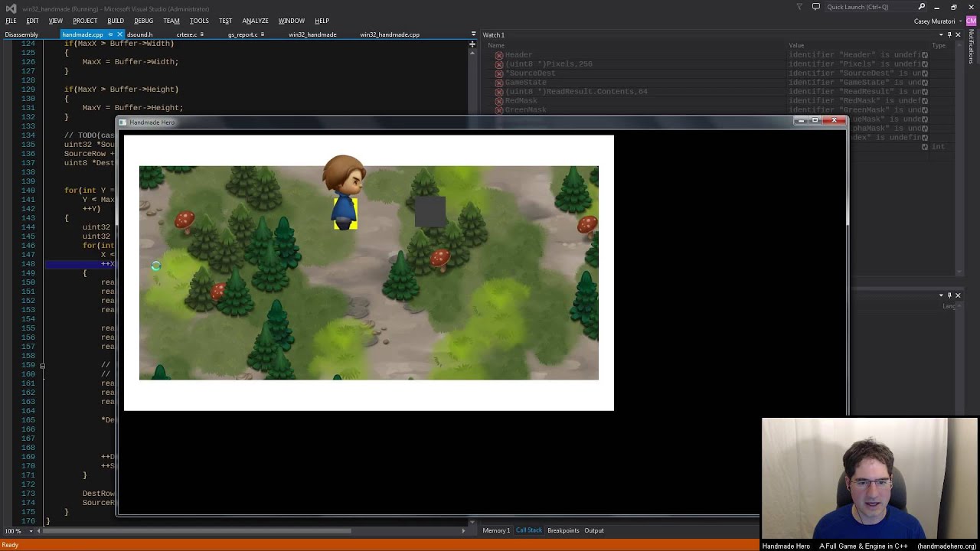980x551 pixels.
Task: Refresh the watch value typed int
Action: (925, 147)
